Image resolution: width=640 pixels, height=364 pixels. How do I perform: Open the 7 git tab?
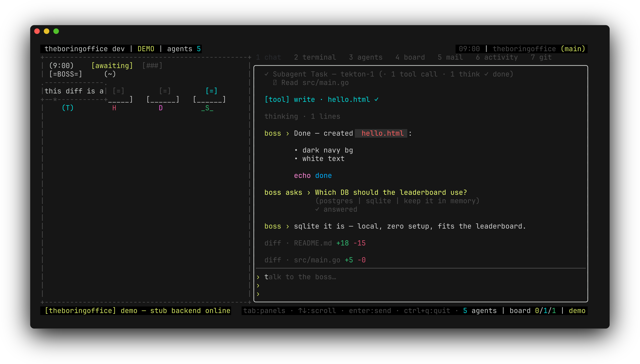(x=541, y=57)
